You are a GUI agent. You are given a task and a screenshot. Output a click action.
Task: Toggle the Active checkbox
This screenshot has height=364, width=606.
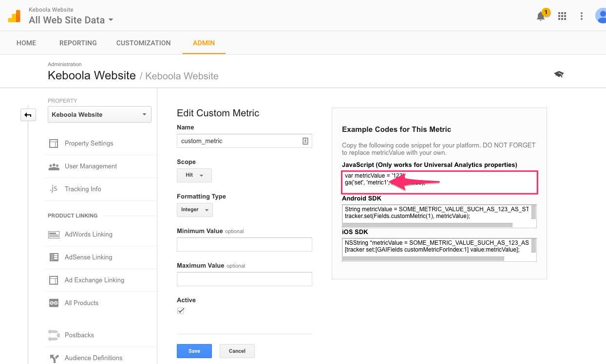(181, 310)
